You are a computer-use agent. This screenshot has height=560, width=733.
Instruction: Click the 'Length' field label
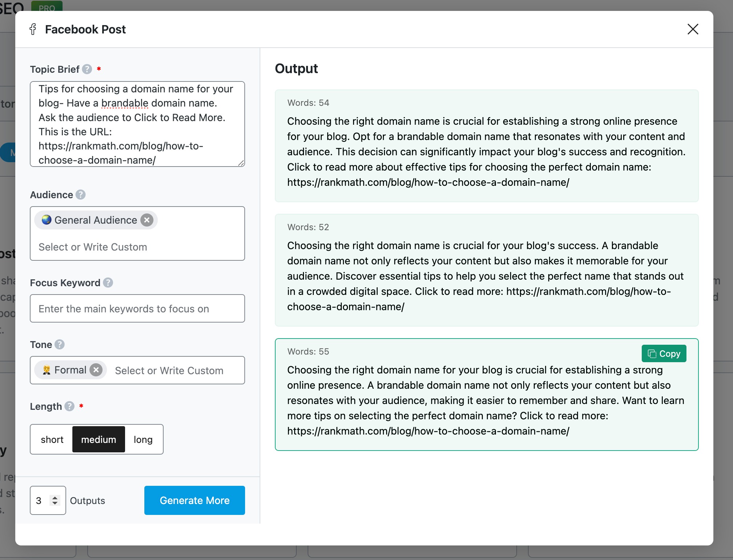click(x=46, y=406)
